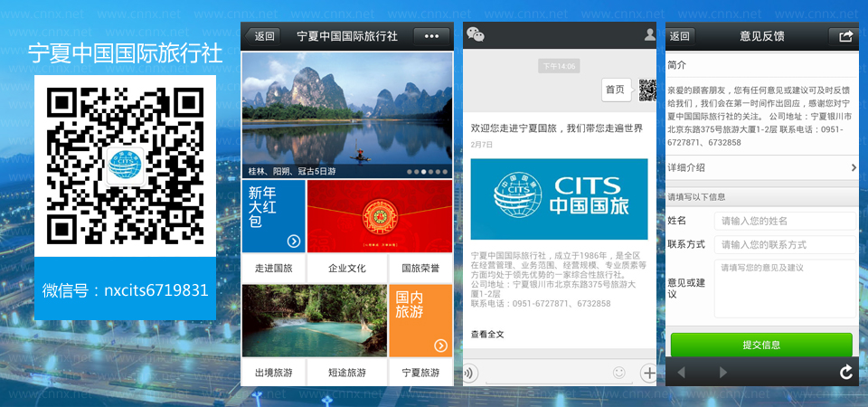
Task: Click the CITS logo inside the QR code
Action: 125,166
